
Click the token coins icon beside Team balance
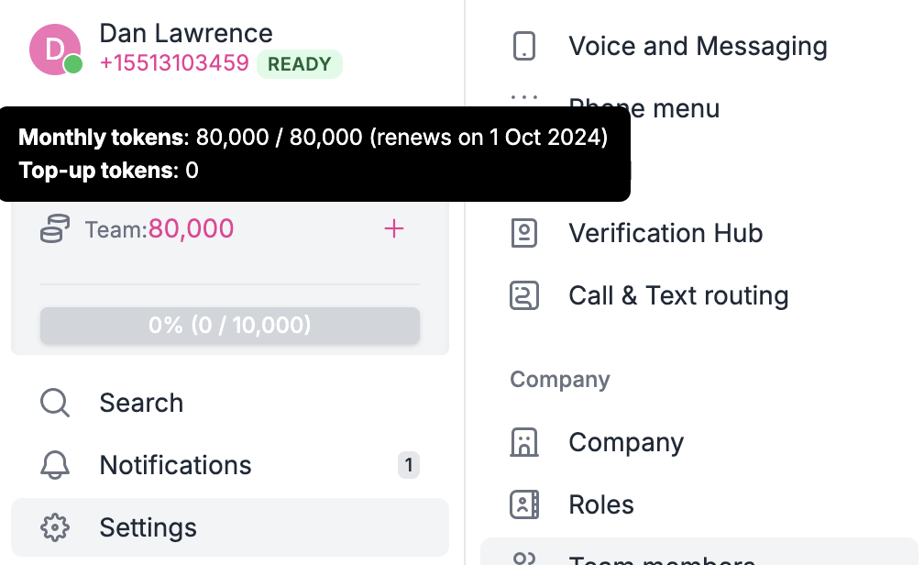pos(55,228)
